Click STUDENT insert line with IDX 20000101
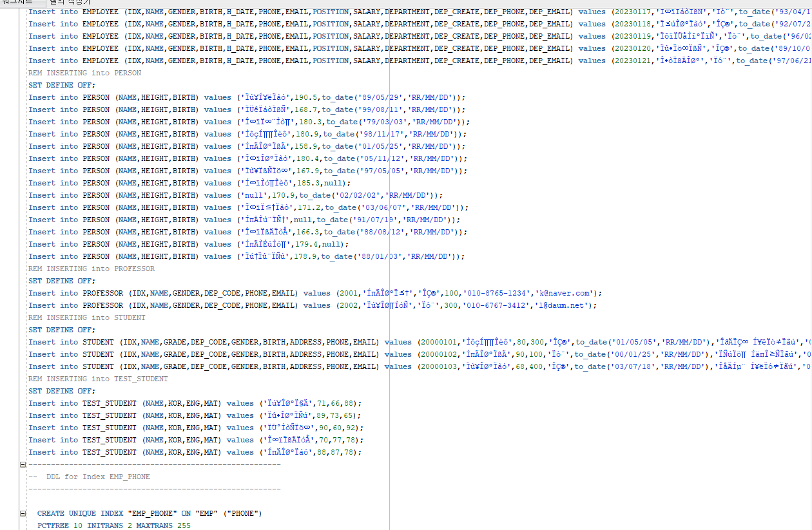The image size is (812, 530). (x=420, y=342)
